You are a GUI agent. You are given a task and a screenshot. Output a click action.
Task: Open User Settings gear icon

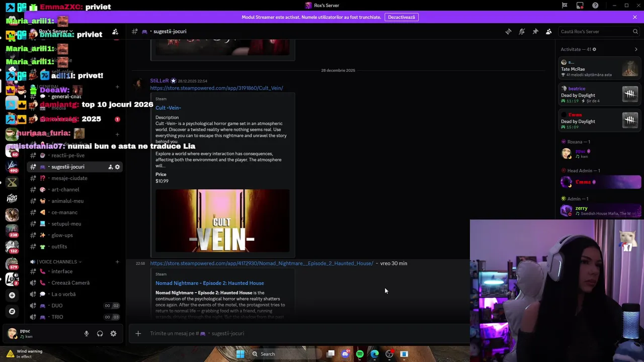(x=113, y=333)
